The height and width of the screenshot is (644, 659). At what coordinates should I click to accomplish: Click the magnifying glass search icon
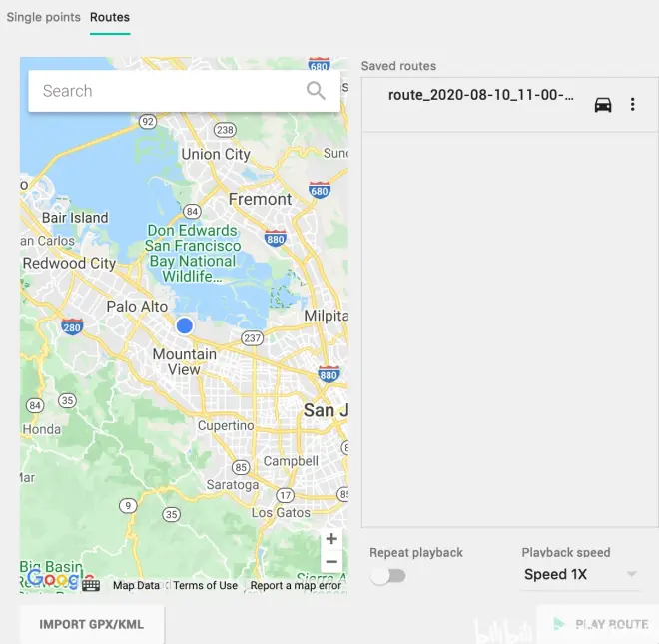pyautogui.click(x=316, y=91)
